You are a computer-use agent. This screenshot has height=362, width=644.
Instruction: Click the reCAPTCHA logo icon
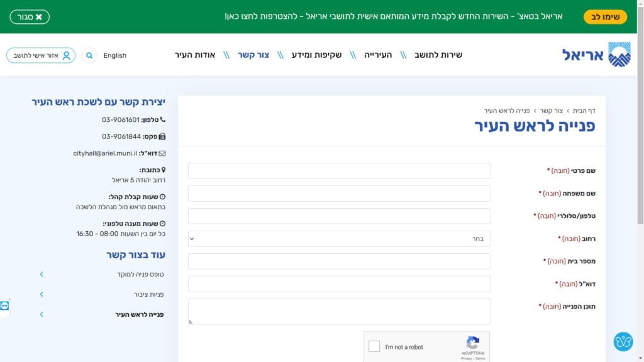tap(472, 343)
